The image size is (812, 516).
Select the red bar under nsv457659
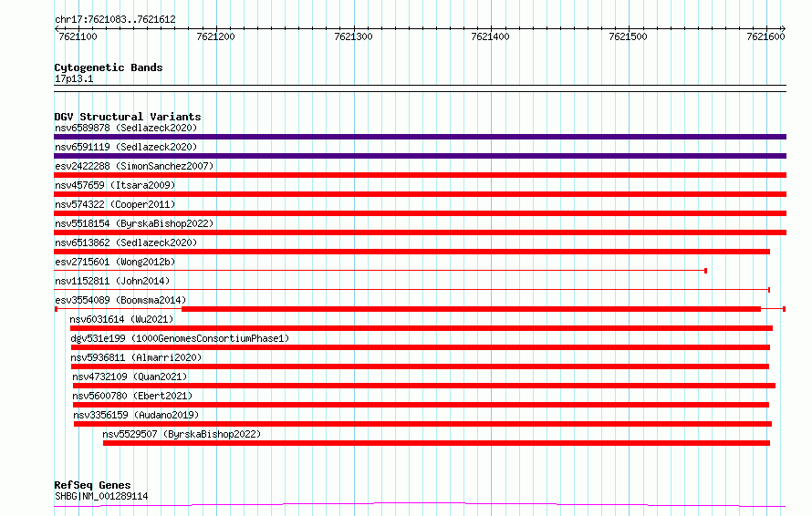420,194
